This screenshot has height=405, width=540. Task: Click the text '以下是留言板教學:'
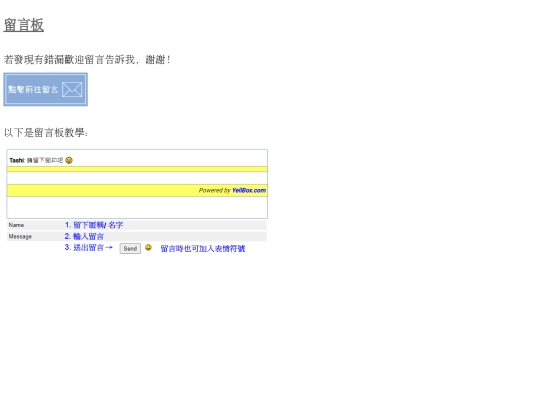pyautogui.click(x=46, y=133)
